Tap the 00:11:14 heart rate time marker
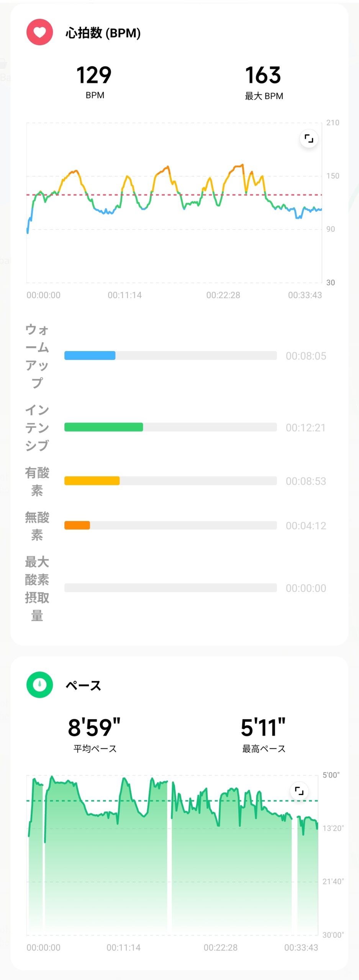Screen dimensions: 359x980 (x=125, y=295)
